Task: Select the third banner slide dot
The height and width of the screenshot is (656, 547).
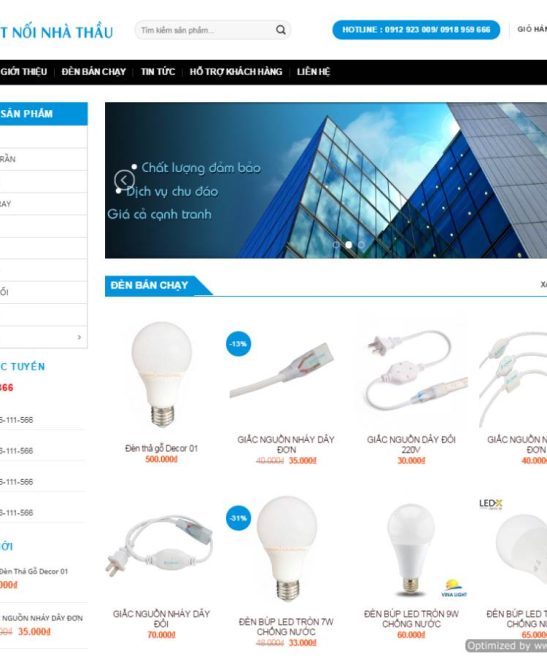Action: [361, 245]
